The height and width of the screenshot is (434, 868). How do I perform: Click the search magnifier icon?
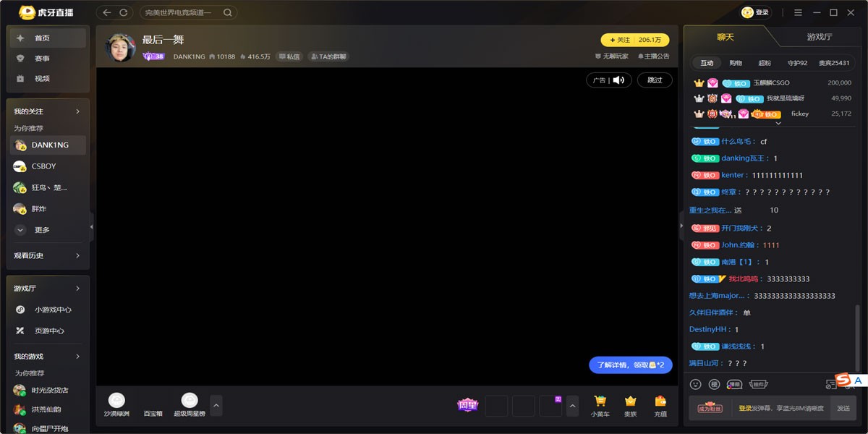click(227, 12)
